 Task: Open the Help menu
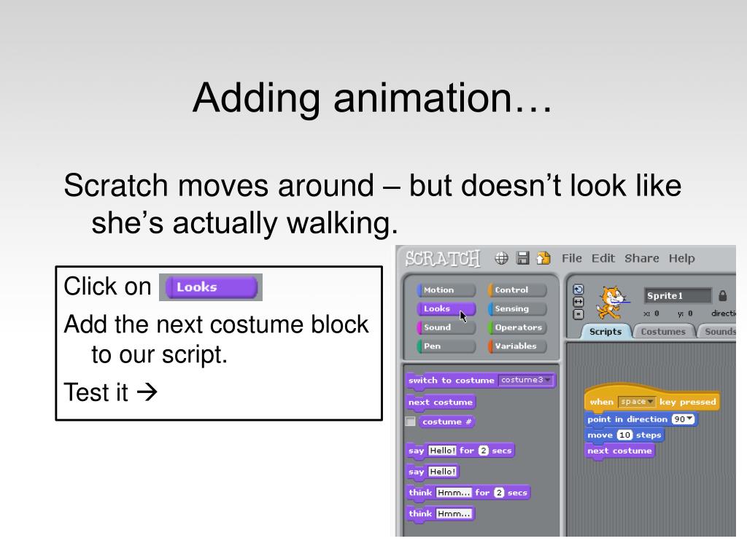(x=681, y=258)
